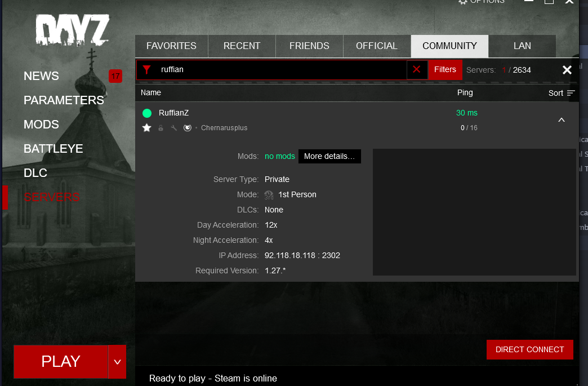Open the Sort options
Viewport: 588px width, 386px height.
click(562, 93)
